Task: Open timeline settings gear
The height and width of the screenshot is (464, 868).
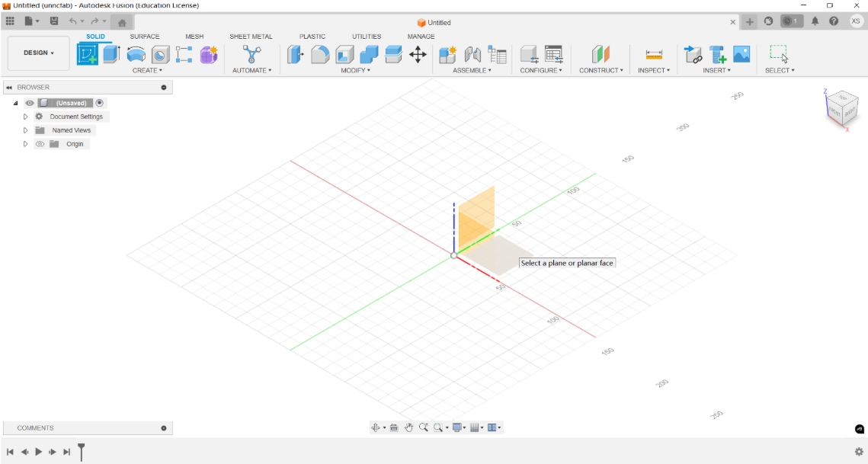Action: pos(859,452)
